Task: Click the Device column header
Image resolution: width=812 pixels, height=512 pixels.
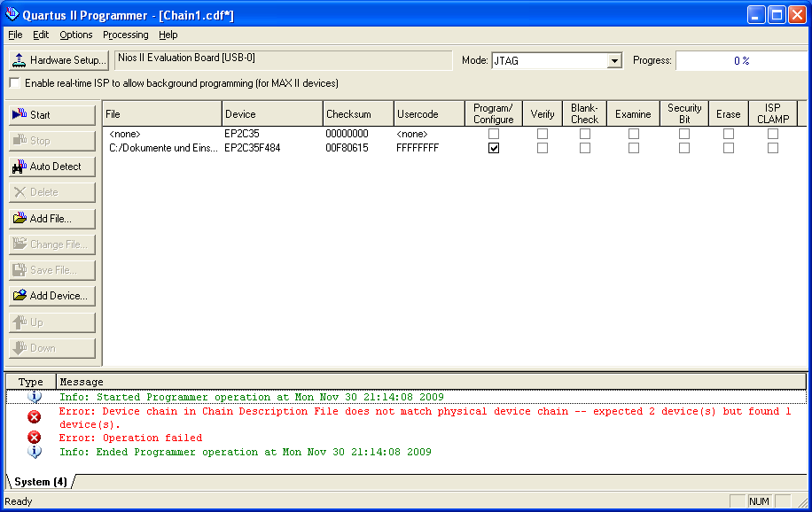Action: (x=272, y=114)
